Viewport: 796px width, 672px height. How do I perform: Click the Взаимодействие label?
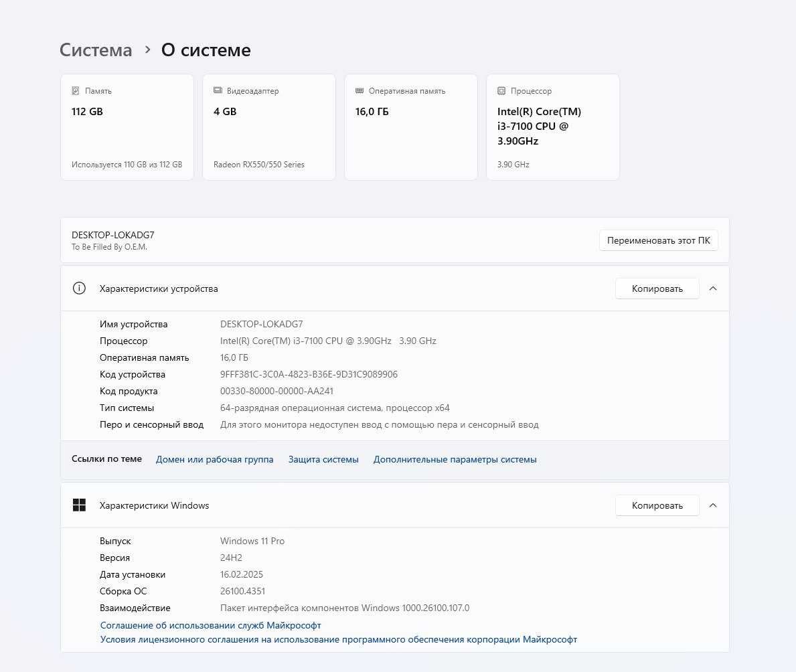(135, 608)
